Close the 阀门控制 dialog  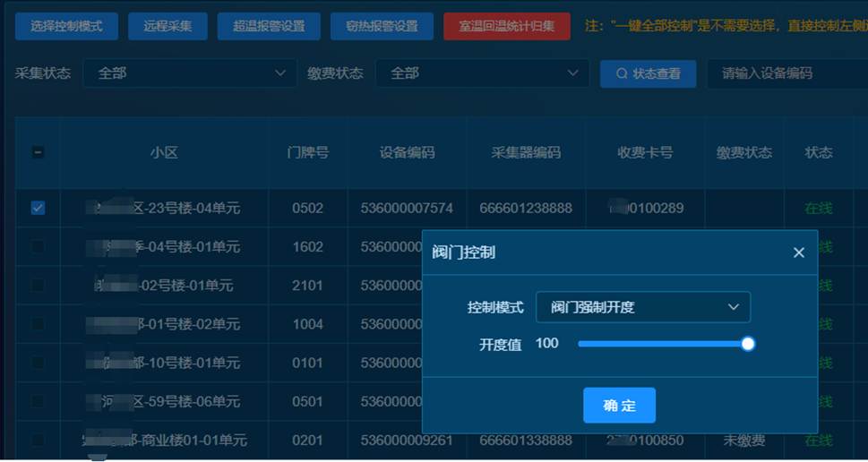click(x=799, y=252)
